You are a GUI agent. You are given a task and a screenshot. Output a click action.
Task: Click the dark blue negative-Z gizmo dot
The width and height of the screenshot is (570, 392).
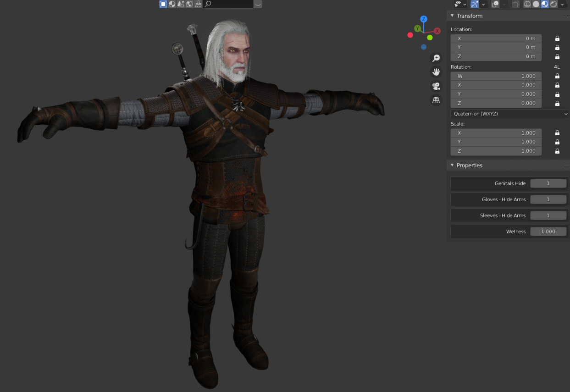point(424,47)
